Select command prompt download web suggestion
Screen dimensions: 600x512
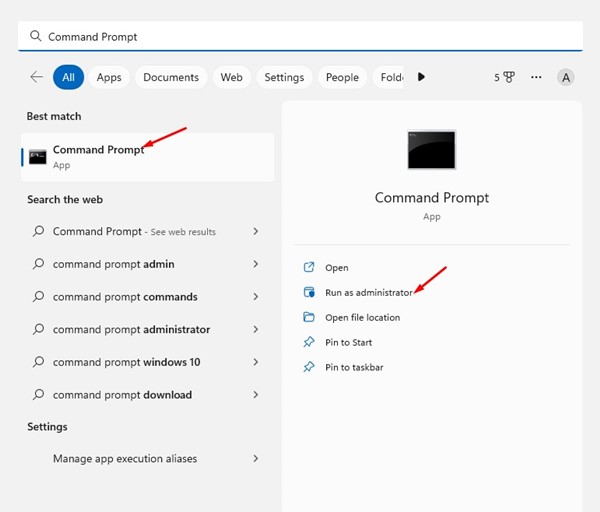(122, 395)
